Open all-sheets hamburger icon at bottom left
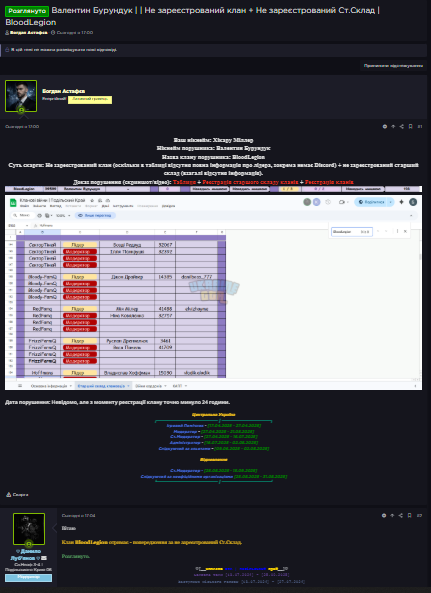 point(20,386)
